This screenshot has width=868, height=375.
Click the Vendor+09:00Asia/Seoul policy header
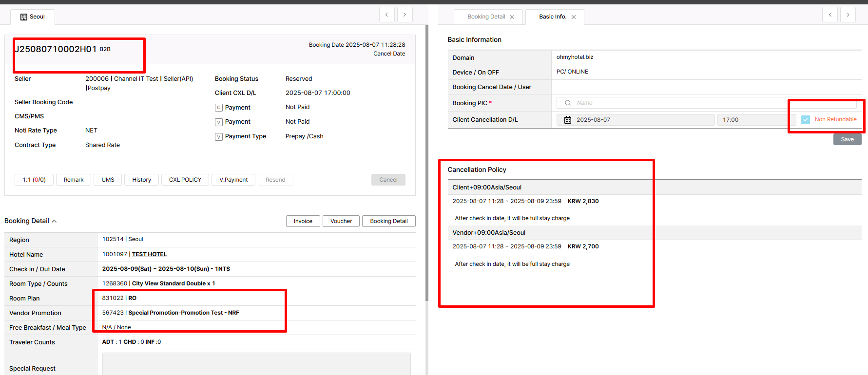pos(489,233)
